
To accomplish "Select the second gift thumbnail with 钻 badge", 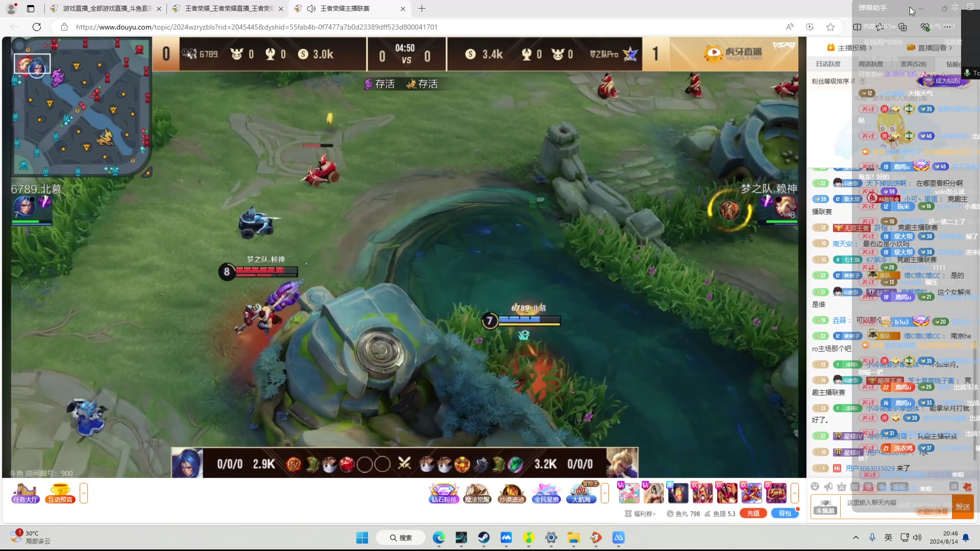I will (653, 493).
